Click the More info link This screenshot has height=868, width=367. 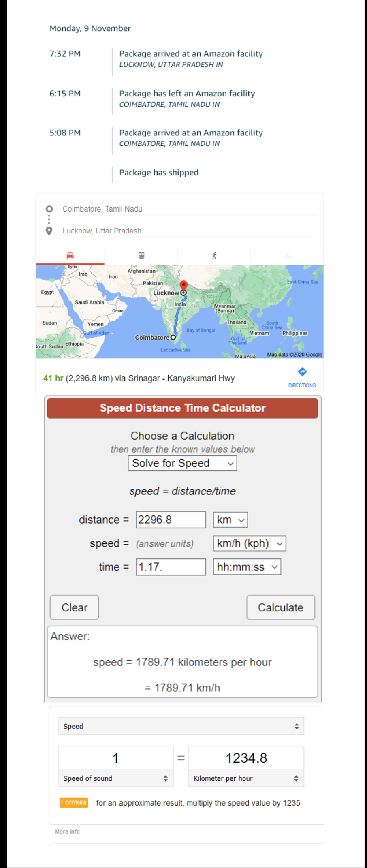pyautogui.click(x=67, y=831)
